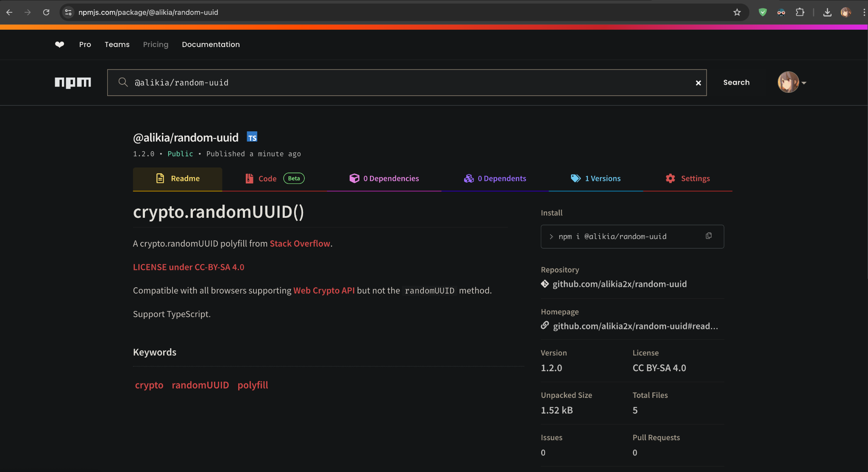Click the TypeScript badge next to package name

pyautogui.click(x=252, y=137)
